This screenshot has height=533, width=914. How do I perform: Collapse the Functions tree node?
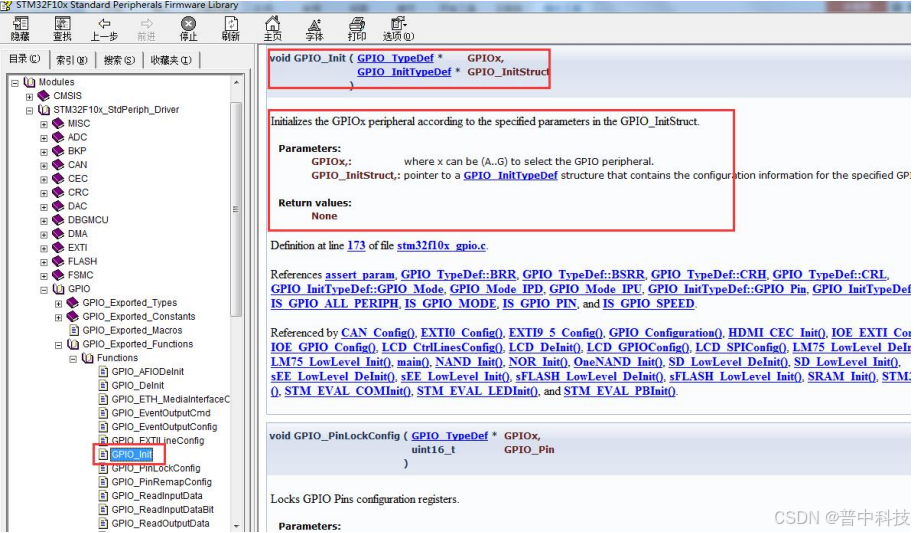coord(73,359)
